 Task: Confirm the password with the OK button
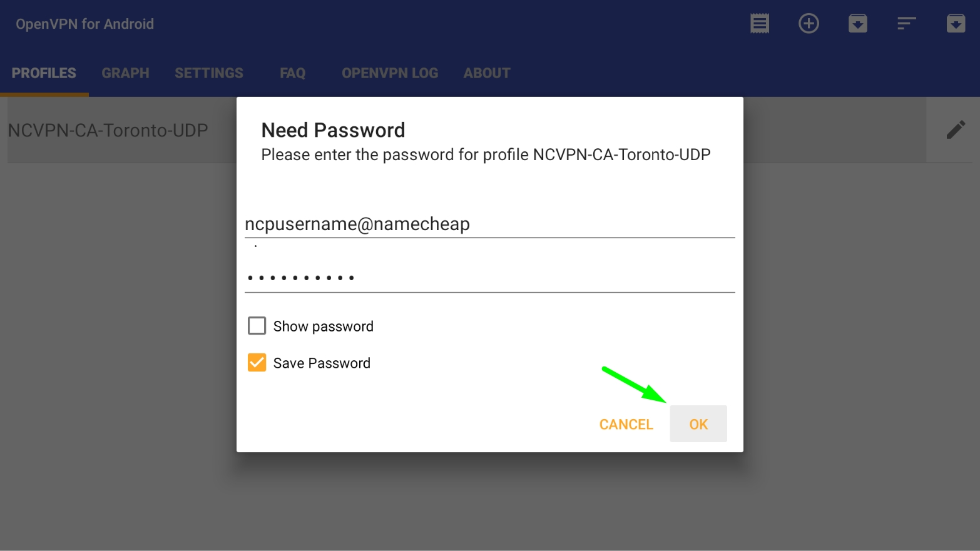(698, 424)
